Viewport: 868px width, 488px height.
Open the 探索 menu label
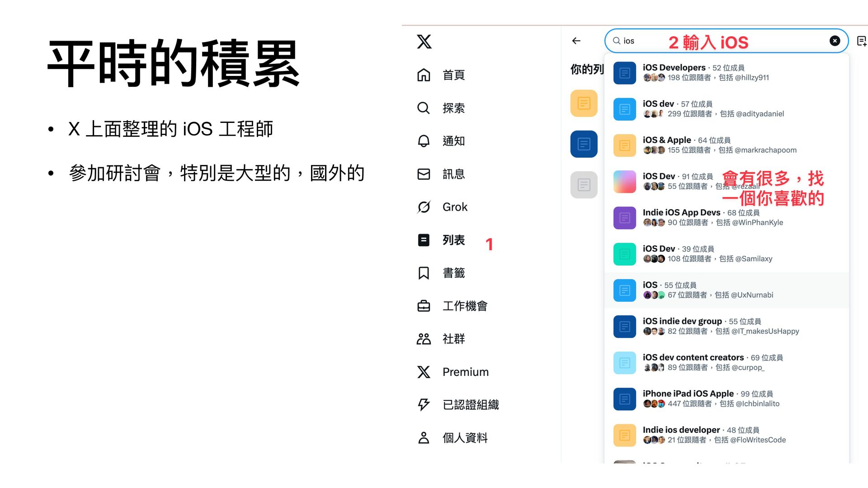pos(453,108)
